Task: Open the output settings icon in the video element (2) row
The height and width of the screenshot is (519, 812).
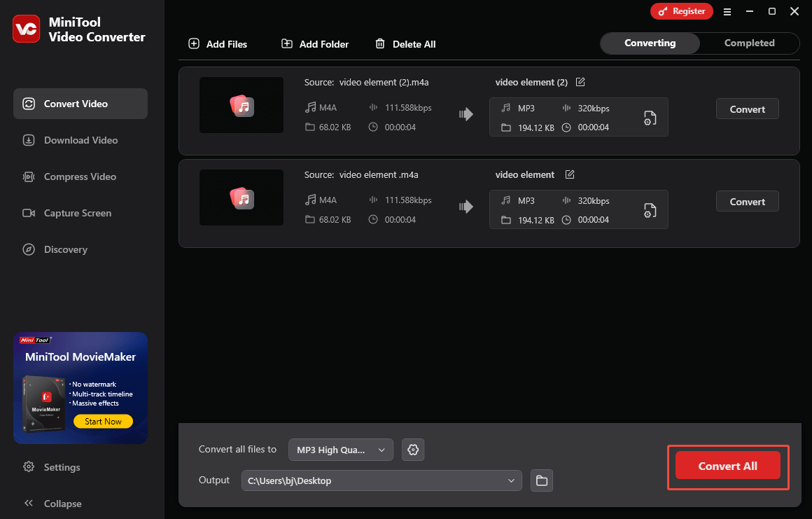Action: (x=650, y=118)
